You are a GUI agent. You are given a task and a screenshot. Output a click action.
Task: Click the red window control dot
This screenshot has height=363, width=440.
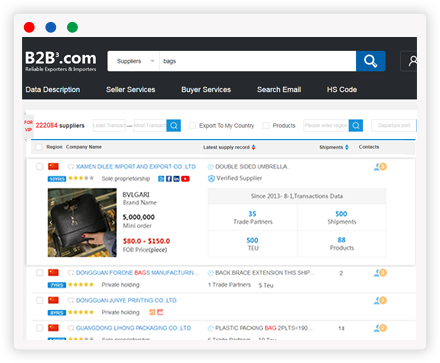29,27
